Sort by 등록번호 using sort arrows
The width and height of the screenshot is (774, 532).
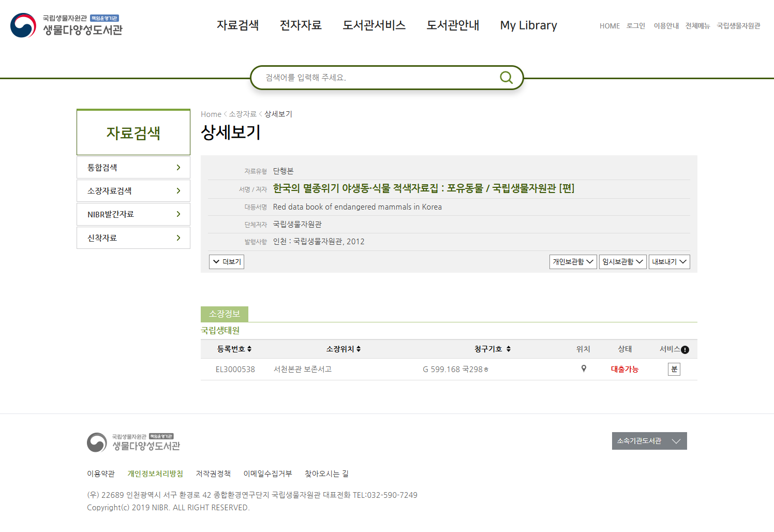[x=249, y=349]
